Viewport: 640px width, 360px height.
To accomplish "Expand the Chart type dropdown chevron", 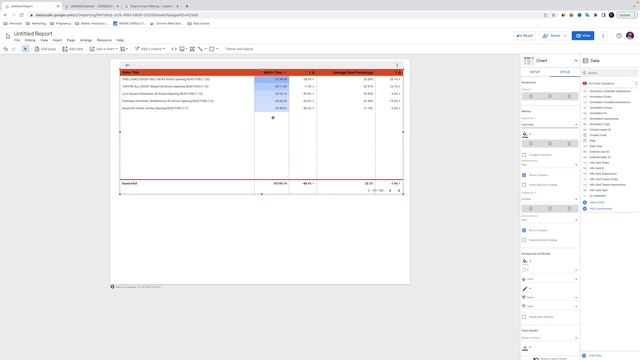I will coord(576,61).
